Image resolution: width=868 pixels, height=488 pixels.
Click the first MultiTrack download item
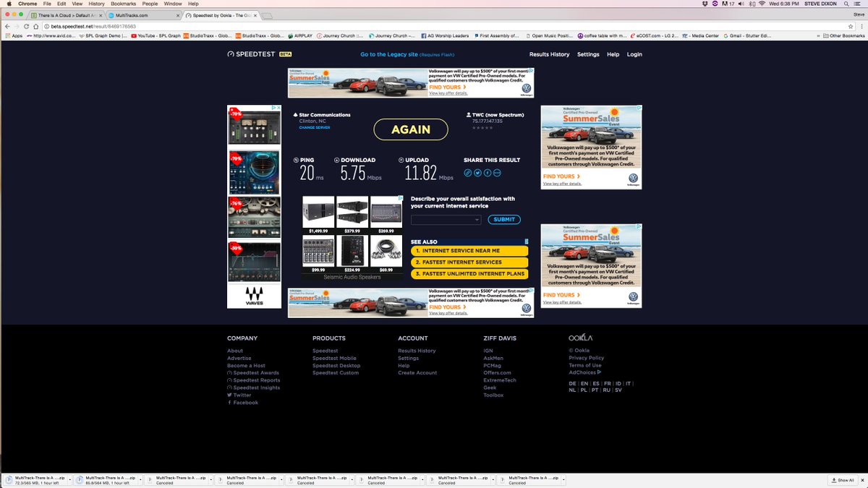(x=36, y=480)
